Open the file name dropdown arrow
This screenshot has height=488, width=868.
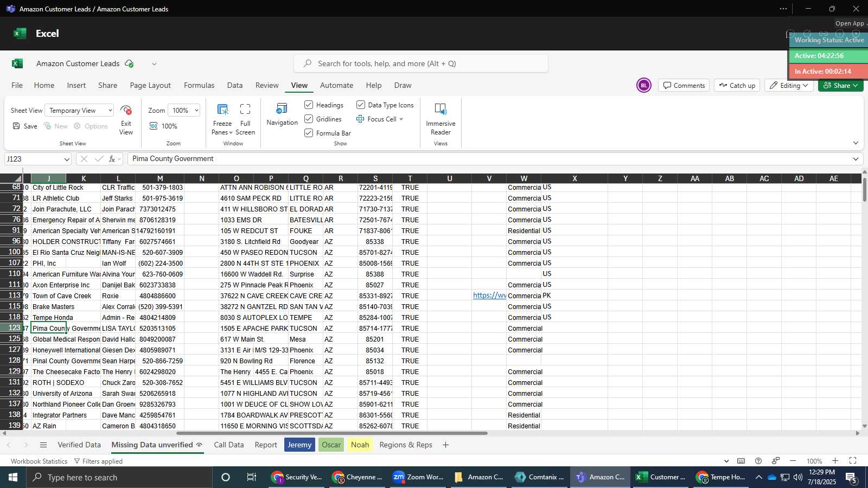[154, 63]
